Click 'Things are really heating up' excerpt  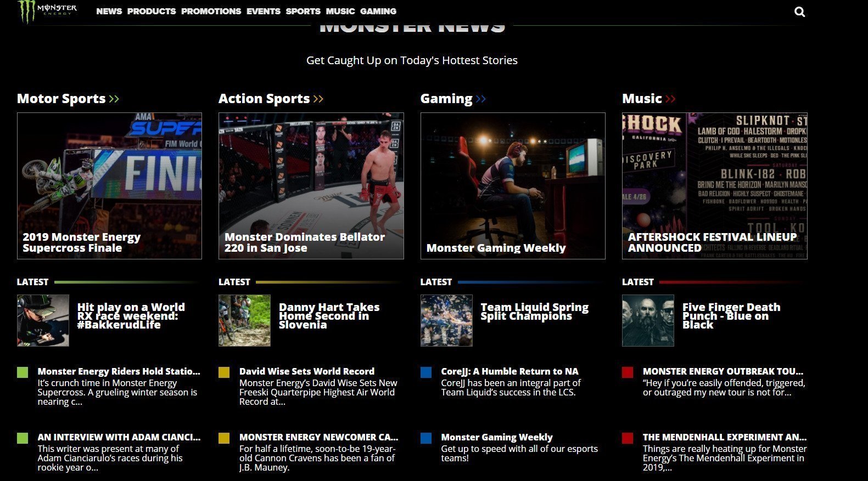coord(725,458)
